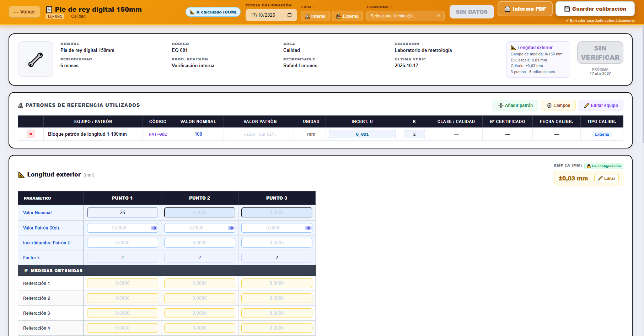Viewport: 644px width, 336px height.
Task: Click Punto 2 Factor k field
Action: pyautogui.click(x=200, y=258)
